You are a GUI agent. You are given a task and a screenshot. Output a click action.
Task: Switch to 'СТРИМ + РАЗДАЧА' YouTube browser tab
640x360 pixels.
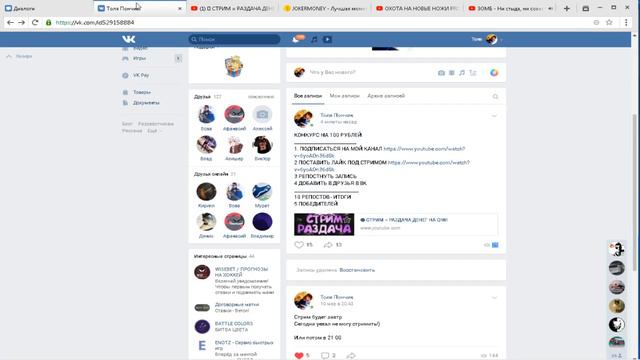(232, 8)
